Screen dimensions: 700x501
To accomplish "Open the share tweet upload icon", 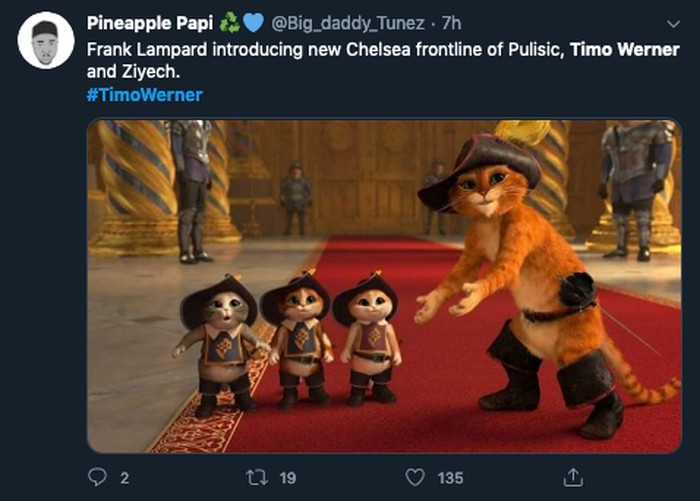I will tap(573, 477).
